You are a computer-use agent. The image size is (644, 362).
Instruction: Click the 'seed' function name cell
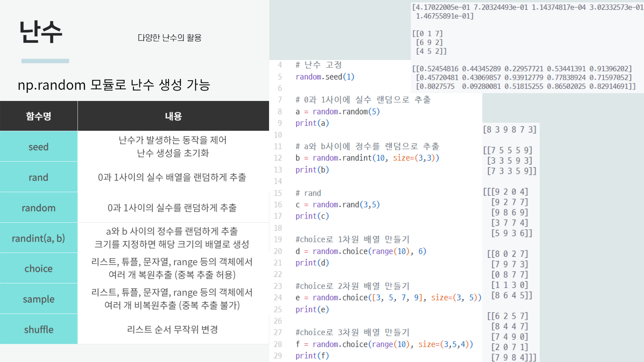pos(39,146)
